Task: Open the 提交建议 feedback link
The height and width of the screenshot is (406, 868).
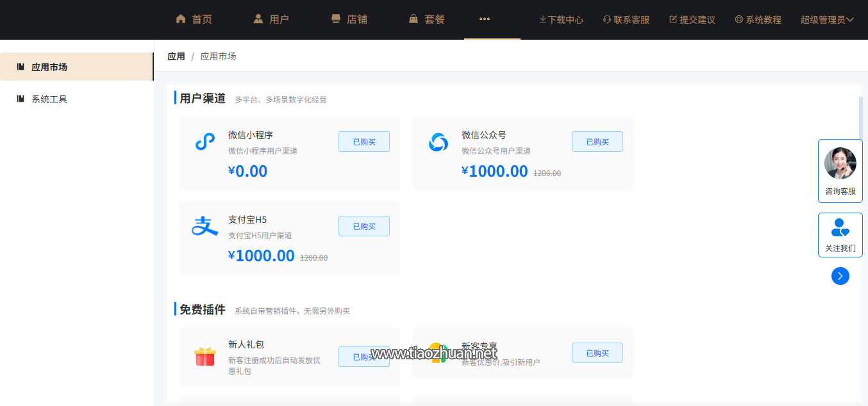Action: click(692, 20)
